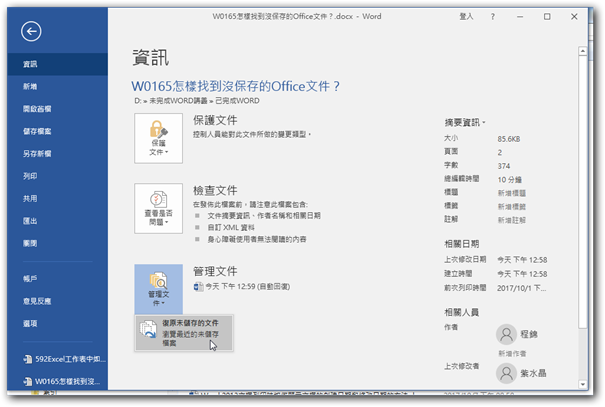Click the avatar for 紫水晶

click(x=506, y=373)
